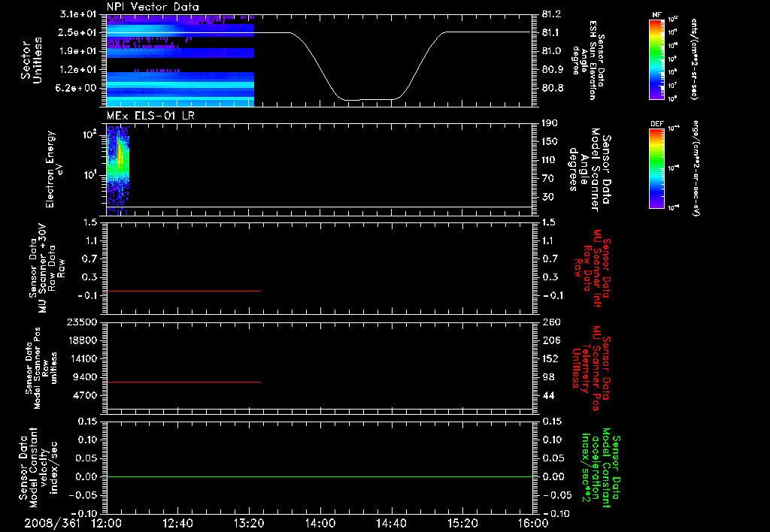Click the Electron Energy eV axis label
Screen dimensions: 770x532
point(53,169)
